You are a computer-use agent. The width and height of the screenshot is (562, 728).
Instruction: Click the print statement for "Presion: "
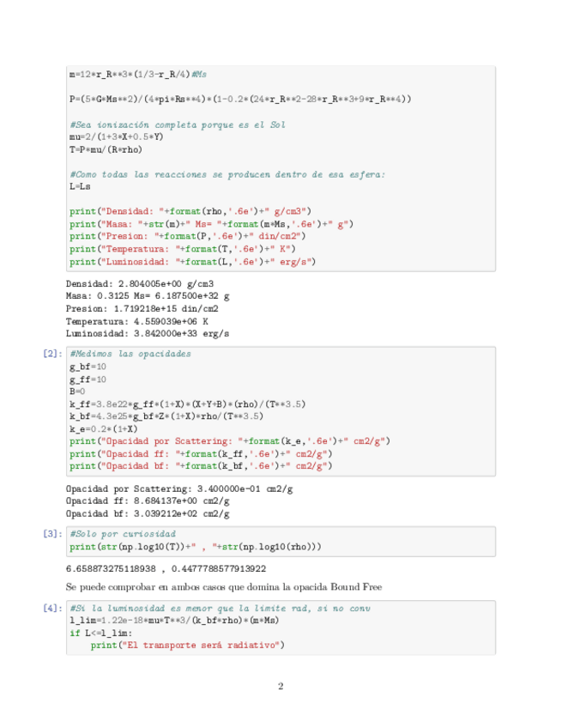188,236
